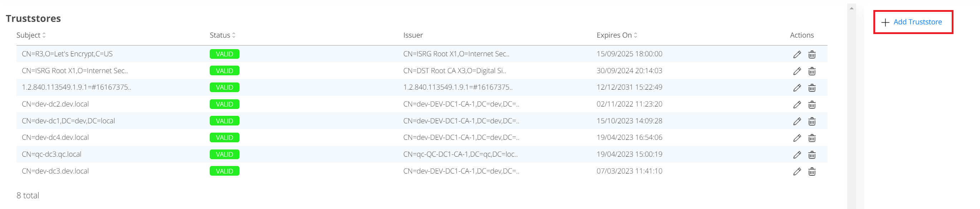The image size is (980, 209).
Task: Click the scrollbar up arrow
Action: pos(852,8)
